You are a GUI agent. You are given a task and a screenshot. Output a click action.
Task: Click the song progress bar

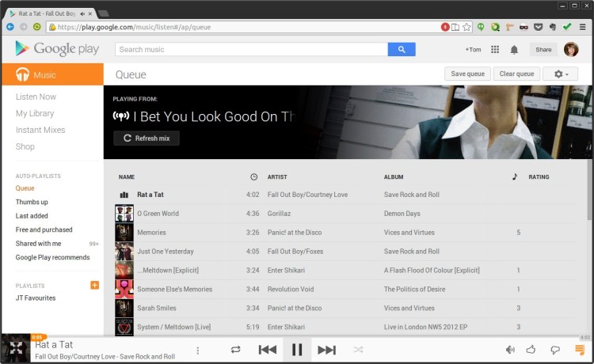click(297, 336)
